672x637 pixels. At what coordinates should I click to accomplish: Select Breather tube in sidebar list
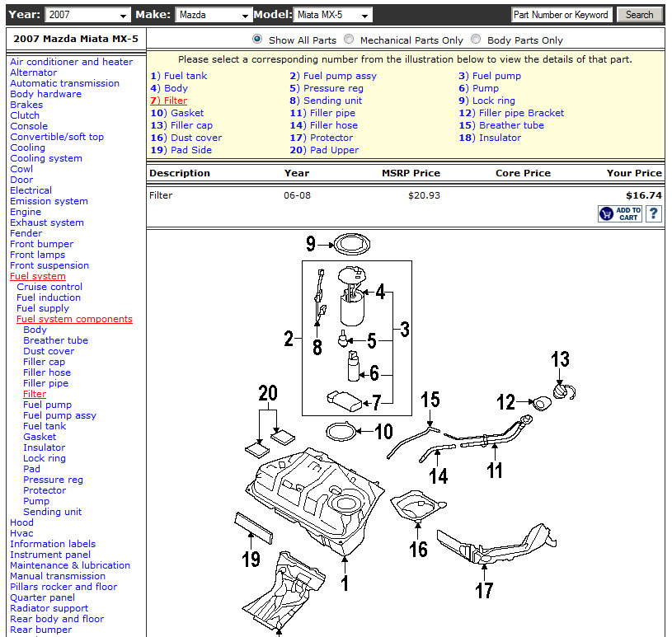point(56,340)
